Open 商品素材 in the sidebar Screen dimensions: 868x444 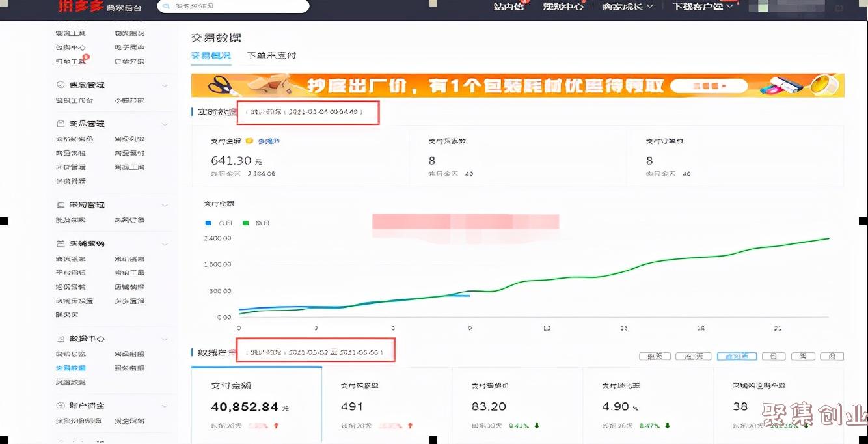[129, 153]
